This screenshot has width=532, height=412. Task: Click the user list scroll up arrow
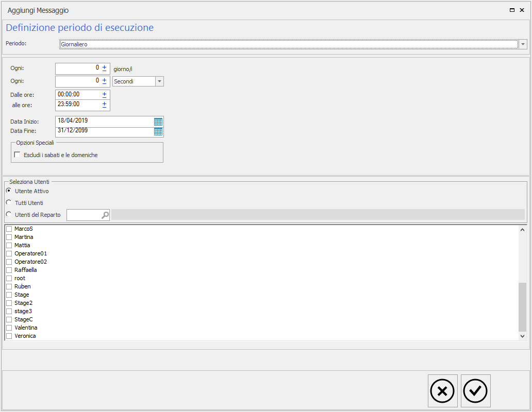pyautogui.click(x=523, y=230)
